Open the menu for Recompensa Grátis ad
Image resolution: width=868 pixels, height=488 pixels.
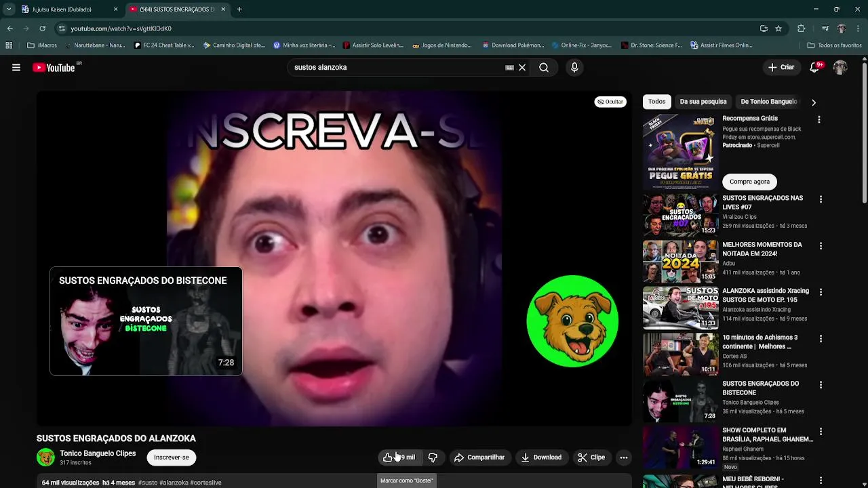tap(818, 119)
